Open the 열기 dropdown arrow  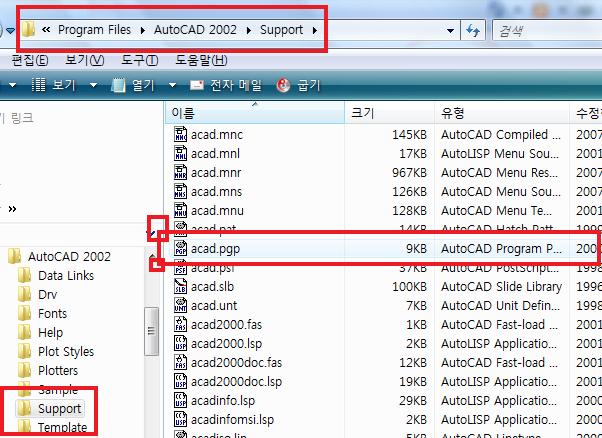[172, 85]
